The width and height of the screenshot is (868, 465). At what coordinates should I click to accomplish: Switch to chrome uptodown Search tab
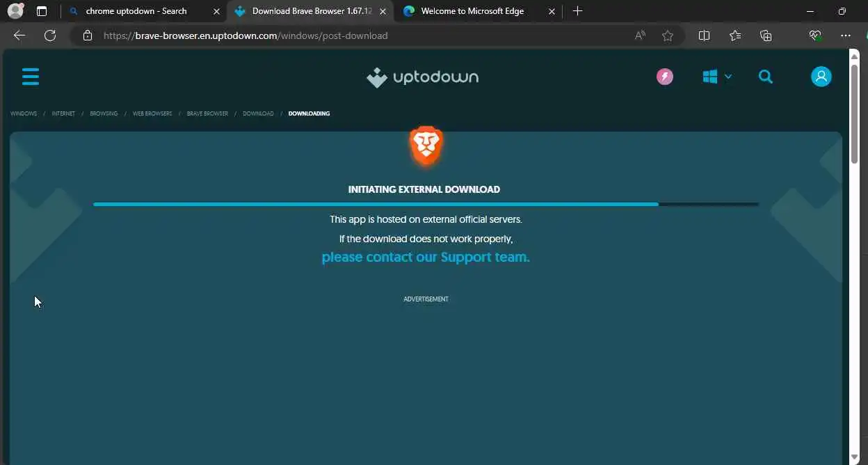pos(143,11)
